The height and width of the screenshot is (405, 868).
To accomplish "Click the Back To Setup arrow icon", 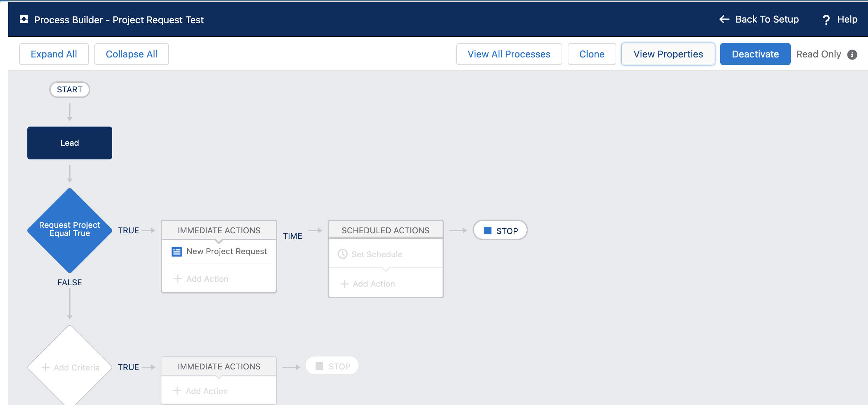I will tap(724, 19).
